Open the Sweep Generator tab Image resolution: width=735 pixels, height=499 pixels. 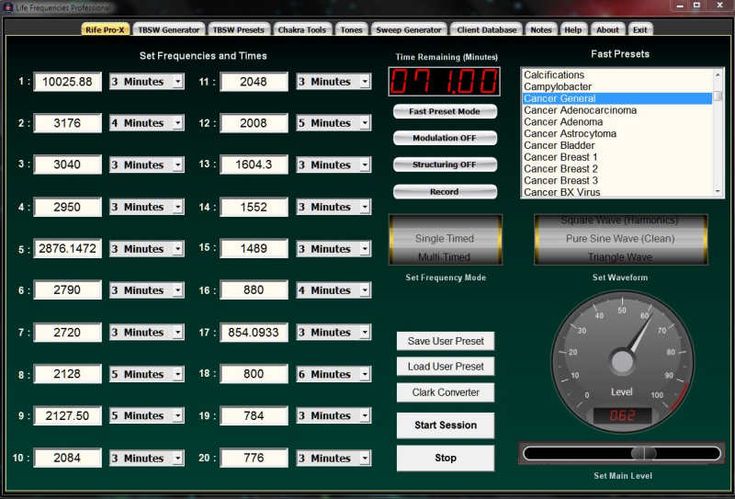[x=409, y=30]
